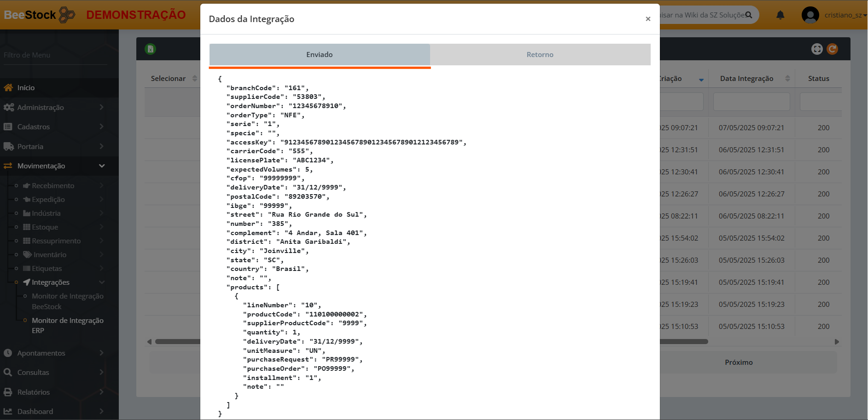This screenshot has height=420, width=868.
Task: Click the notification bell icon
Action: pos(780,15)
